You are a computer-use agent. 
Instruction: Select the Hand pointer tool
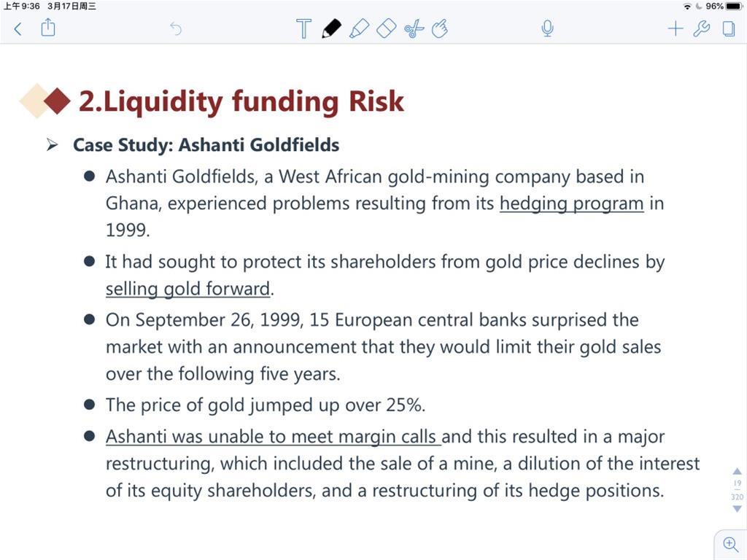pos(440,28)
